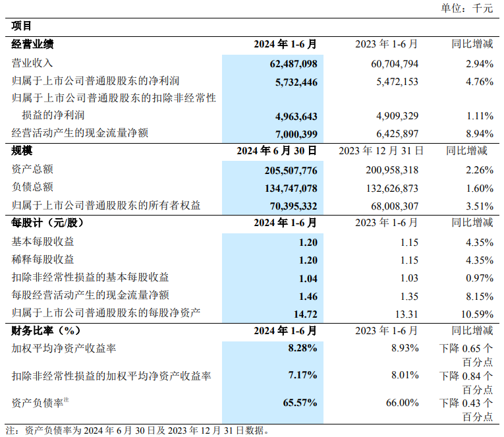
Task: Select value 1.35
Action: click(409, 297)
